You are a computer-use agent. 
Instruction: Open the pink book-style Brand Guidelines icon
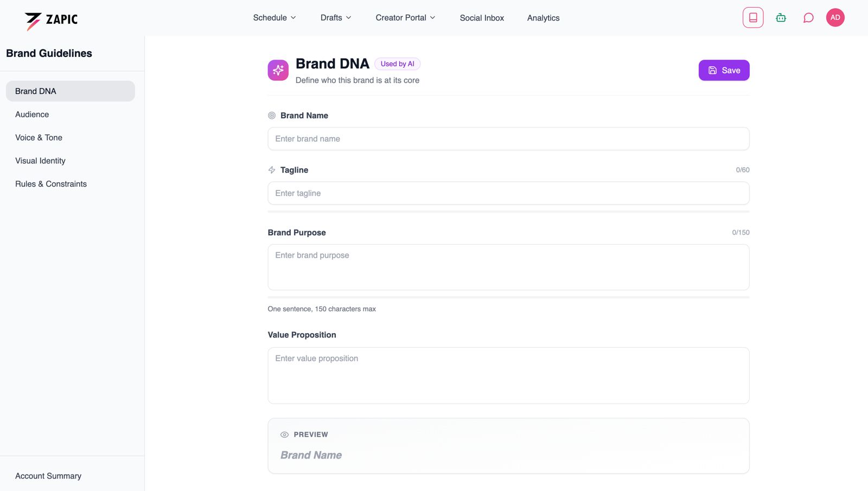[752, 17]
